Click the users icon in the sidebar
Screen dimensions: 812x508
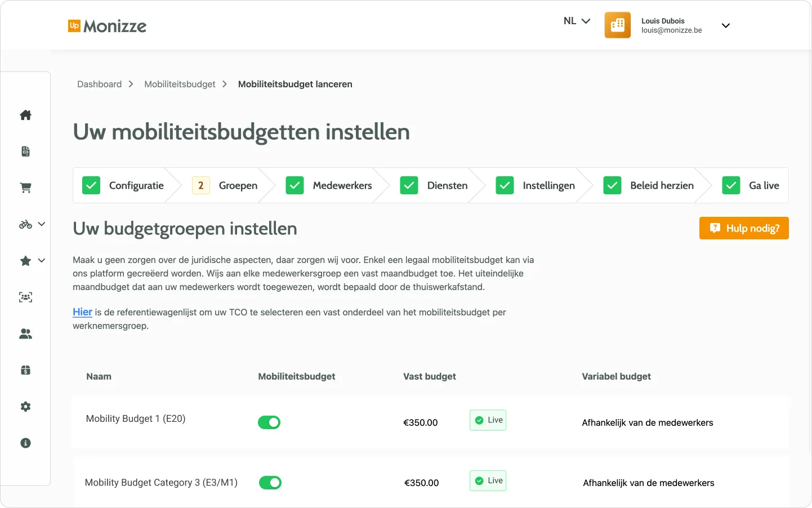tap(25, 333)
